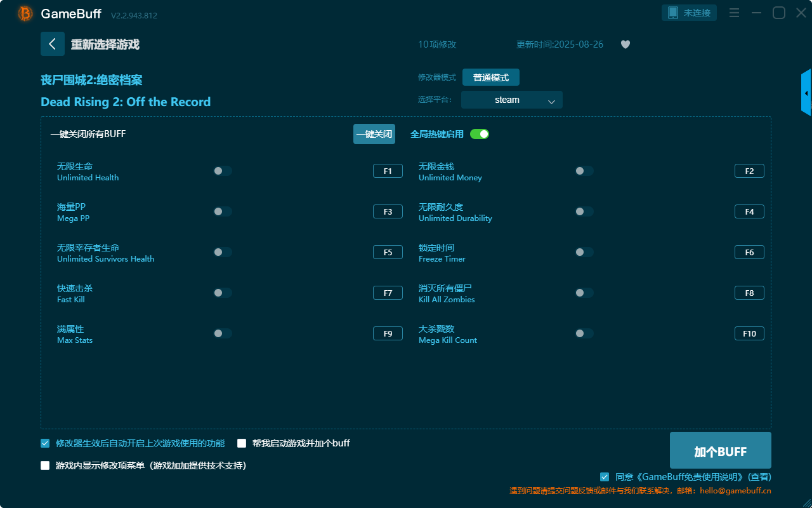Open the hamburger menu icon in title bar
812x508 pixels.
(734, 13)
